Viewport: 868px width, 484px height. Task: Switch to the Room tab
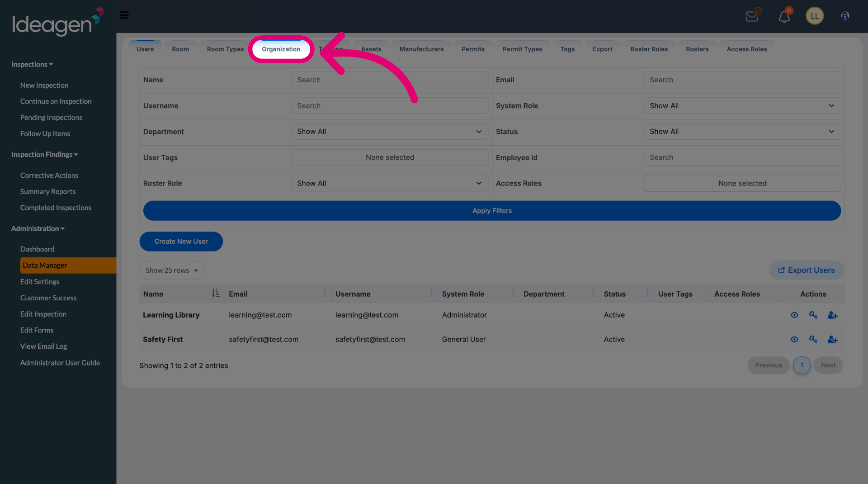coord(180,49)
